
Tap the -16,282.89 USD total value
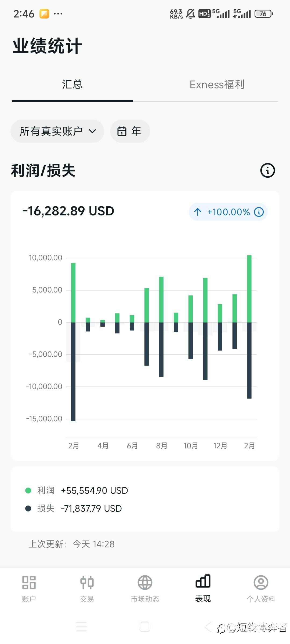(x=68, y=211)
